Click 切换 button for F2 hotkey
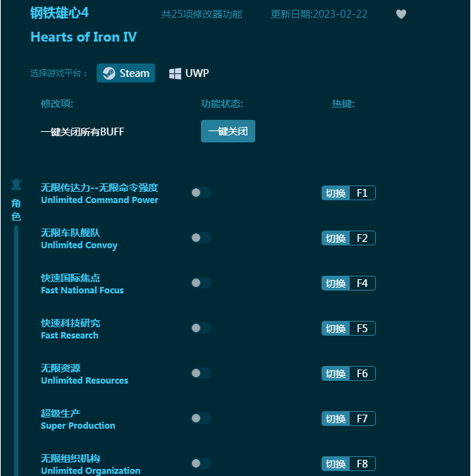This screenshot has height=476, width=471. coord(336,238)
